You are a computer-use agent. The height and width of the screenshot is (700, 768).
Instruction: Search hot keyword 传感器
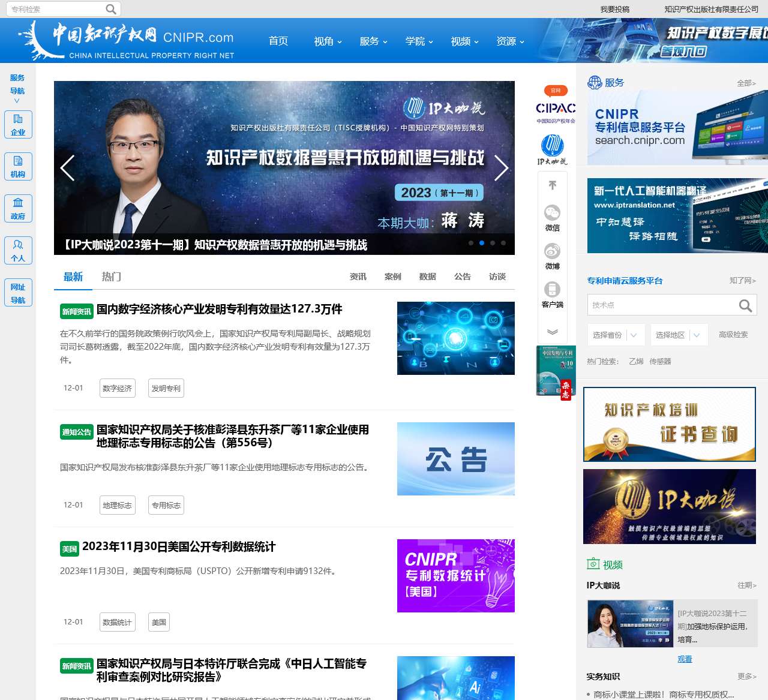click(x=660, y=361)
